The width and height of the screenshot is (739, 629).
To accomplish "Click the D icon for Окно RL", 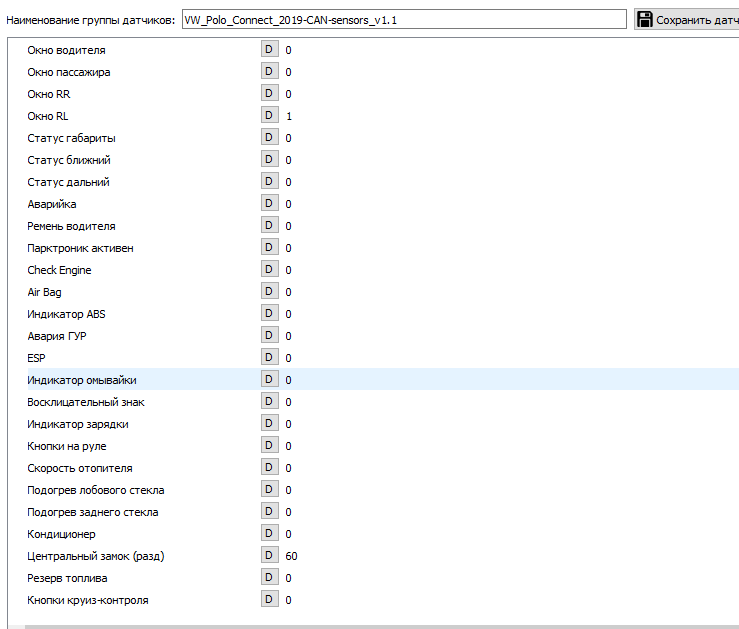I will click(268, 115).
